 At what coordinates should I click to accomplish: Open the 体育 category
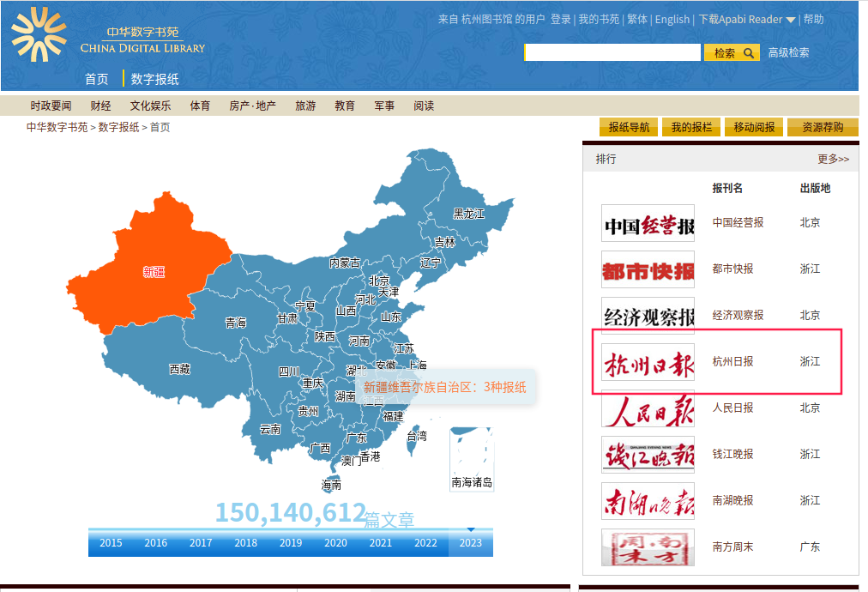tap(200, 106)
